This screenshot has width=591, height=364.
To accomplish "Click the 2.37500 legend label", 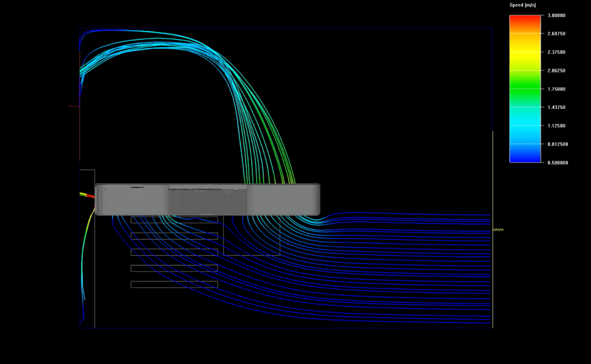I will [x=557, y=53].
